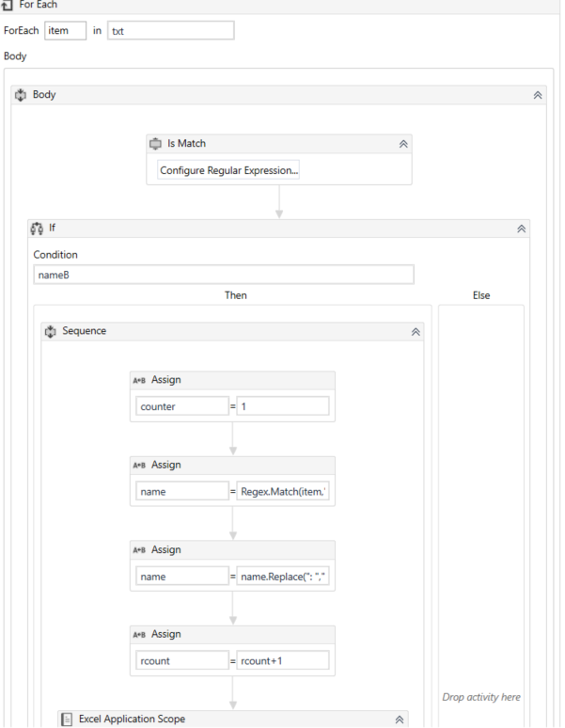565x728 pixels.
Task: Click the Body sequence icon
Action: [21, 95]
